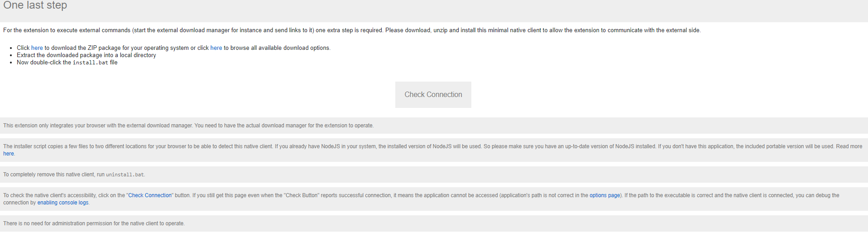Image resolution: width=868 pixels, height=233 pixels.
Task: Click the intro paragraph about external commands
Action: click(x=351, y=30)
